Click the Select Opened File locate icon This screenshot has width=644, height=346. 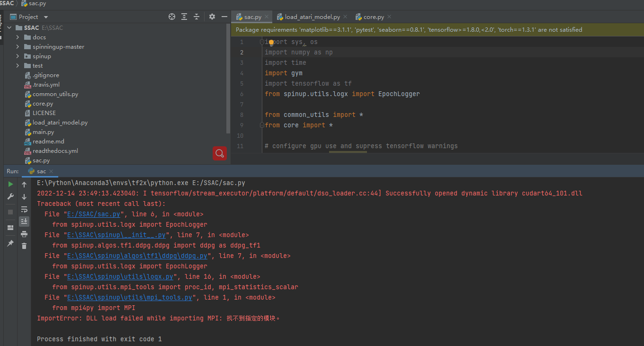[172, 17]
